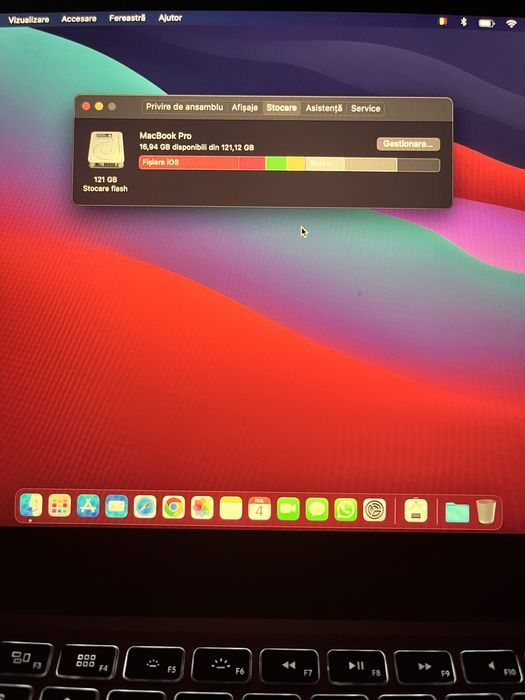Click the 121 GB Stocare flash label
This screenshot has height=700, width=525.
(105, 184)
